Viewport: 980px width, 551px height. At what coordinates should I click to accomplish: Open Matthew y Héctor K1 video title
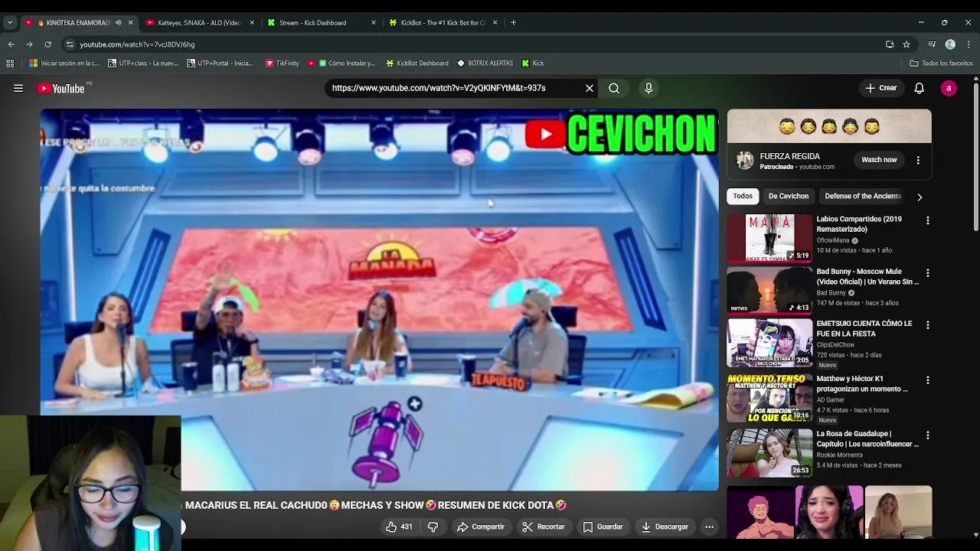click(862, 383)
